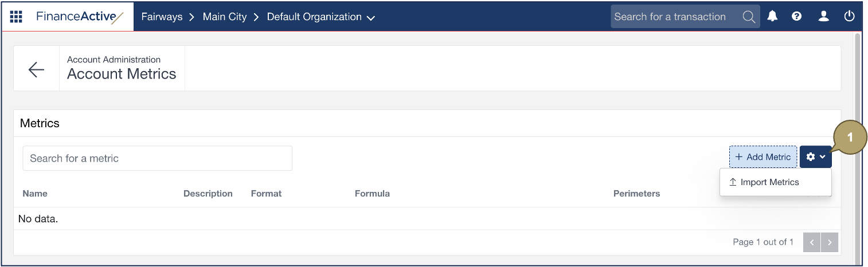Go to the next page arrow
The image size is (868, 267).
coord(830,242)
